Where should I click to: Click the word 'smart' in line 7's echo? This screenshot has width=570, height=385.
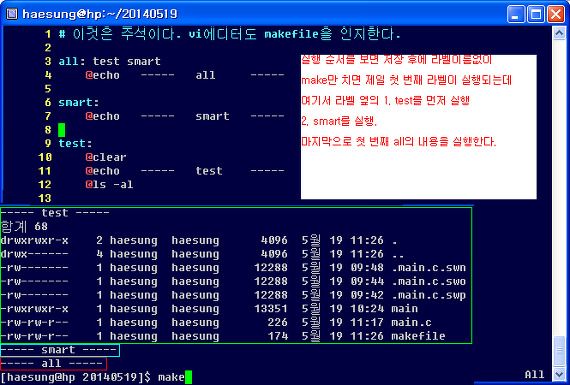[x=212, y=116]
